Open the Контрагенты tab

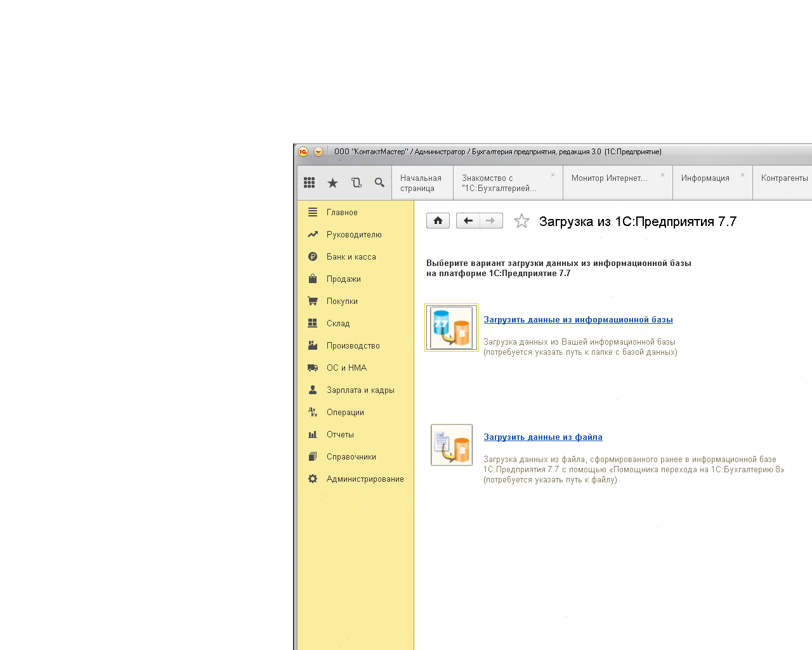pos(784,178)
